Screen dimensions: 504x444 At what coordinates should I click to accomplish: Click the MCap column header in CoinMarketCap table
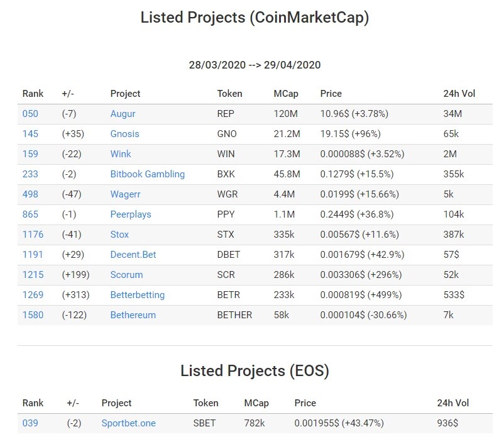coord(286,94)
